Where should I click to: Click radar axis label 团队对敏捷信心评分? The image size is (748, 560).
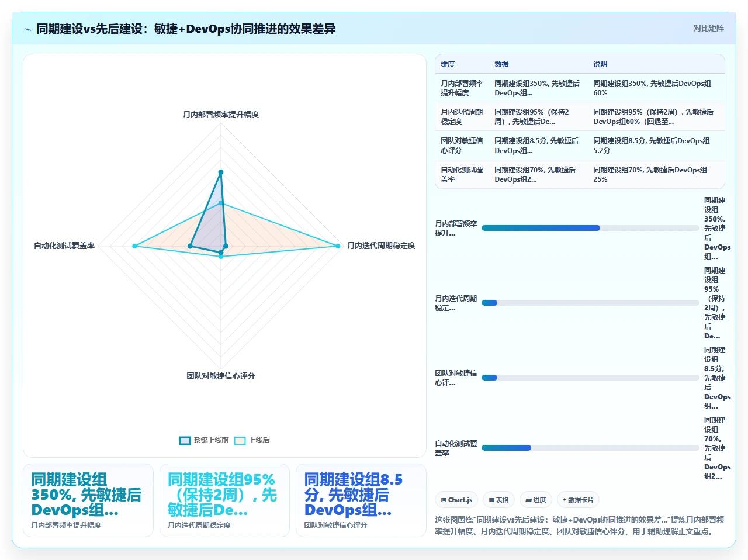click(x=221, y=376)
